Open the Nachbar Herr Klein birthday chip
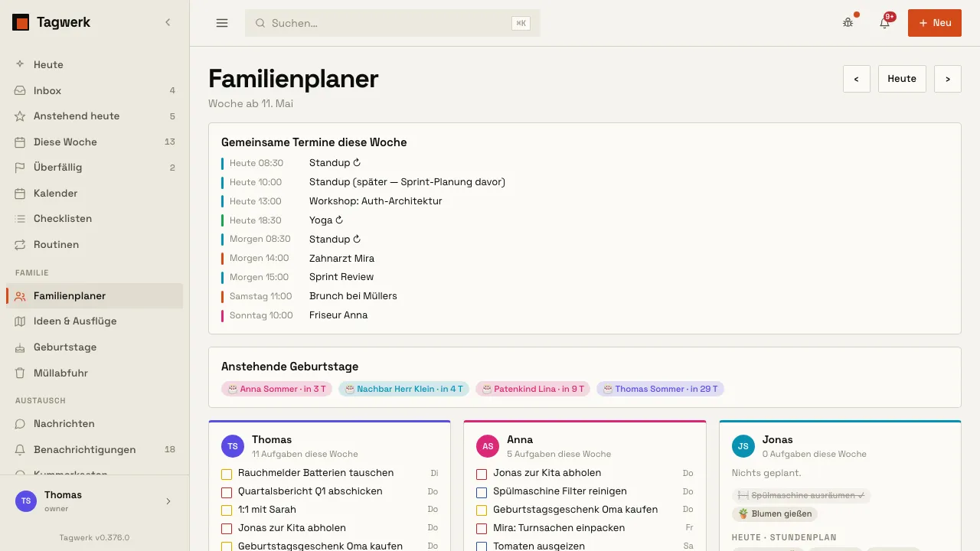This screenshot has width=980, height=551. (x=403, y=390)
